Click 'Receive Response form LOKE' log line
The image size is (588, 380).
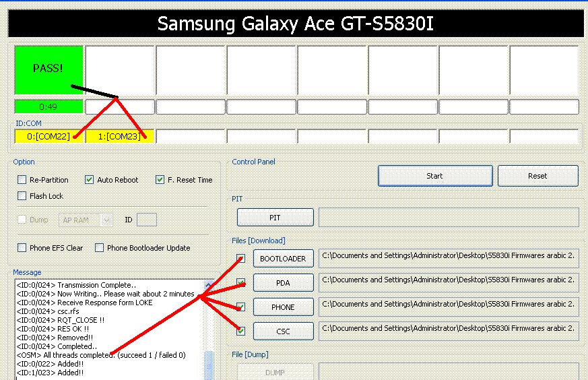(84, 303)
